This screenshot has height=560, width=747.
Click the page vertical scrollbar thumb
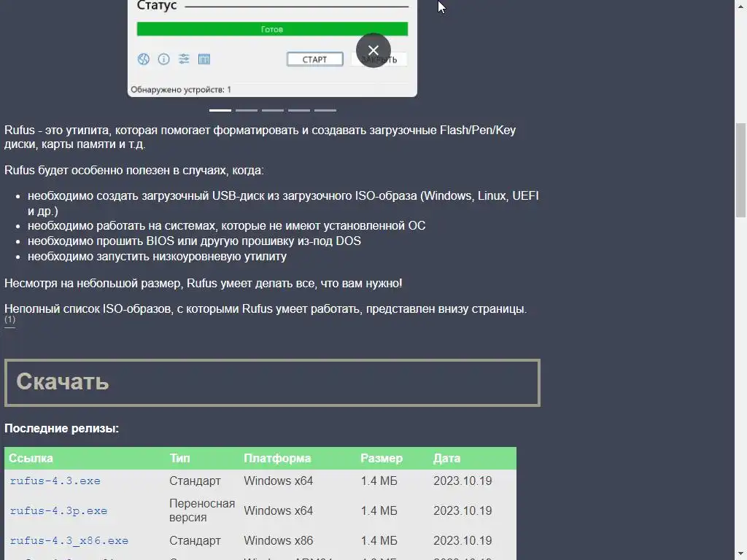pos(740,171)
